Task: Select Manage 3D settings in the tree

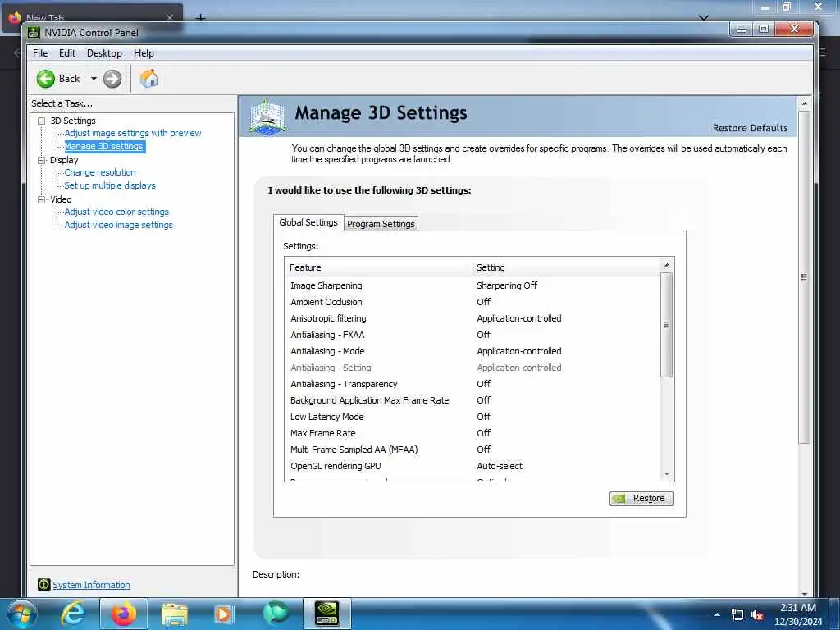Action: [x=104, y=146]
